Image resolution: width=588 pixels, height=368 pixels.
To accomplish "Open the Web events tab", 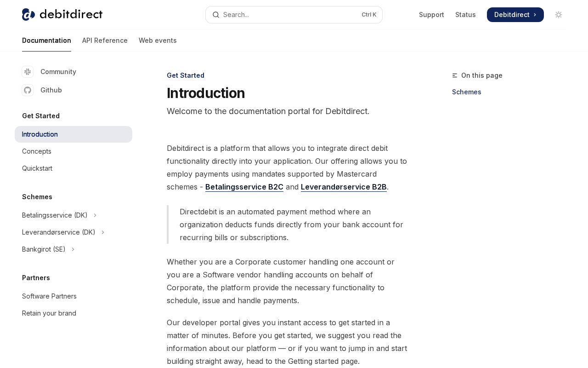I will coord(158,40).
